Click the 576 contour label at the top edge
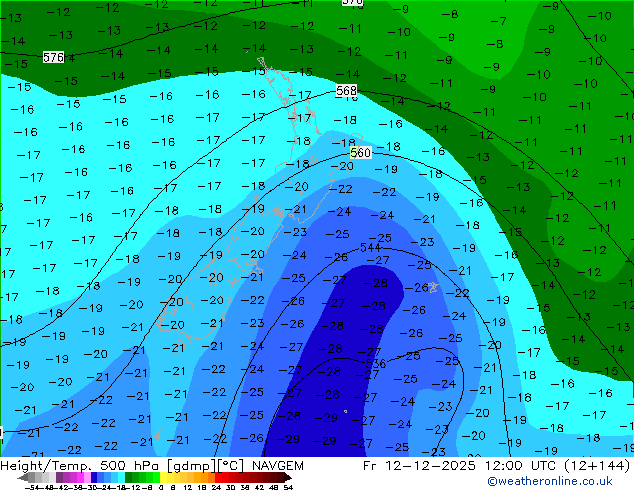The height and width of the screenshot is (490, 634). (x=352, y=3)
